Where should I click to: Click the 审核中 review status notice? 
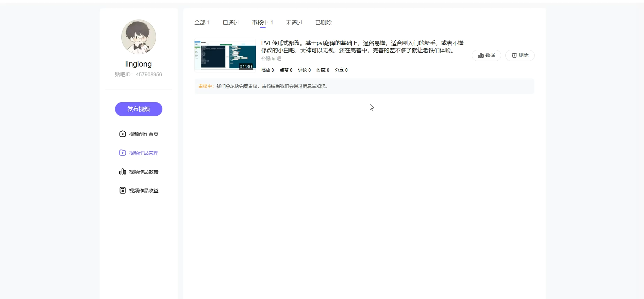click(x=365, y=86)
